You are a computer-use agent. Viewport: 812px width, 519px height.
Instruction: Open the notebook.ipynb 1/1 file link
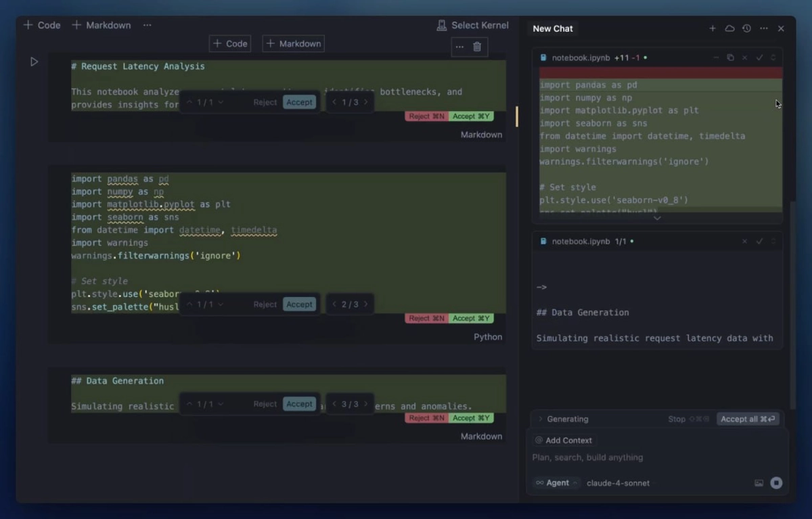pos(581,242)
